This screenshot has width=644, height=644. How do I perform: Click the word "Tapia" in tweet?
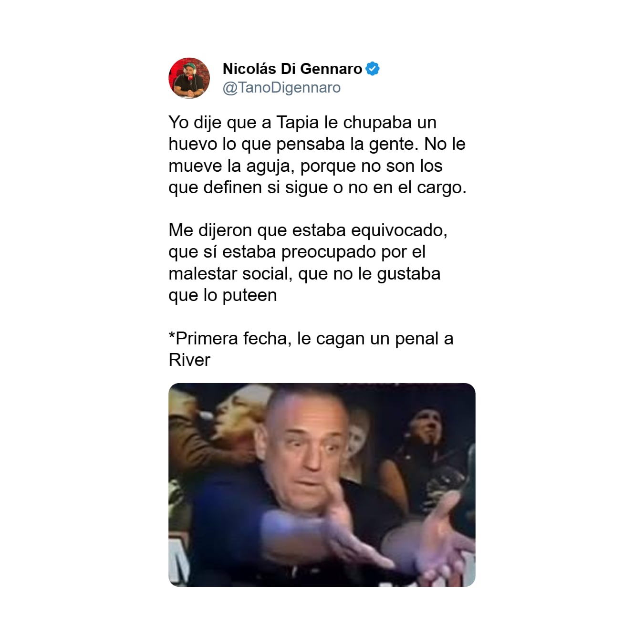(x=298, y=123)
